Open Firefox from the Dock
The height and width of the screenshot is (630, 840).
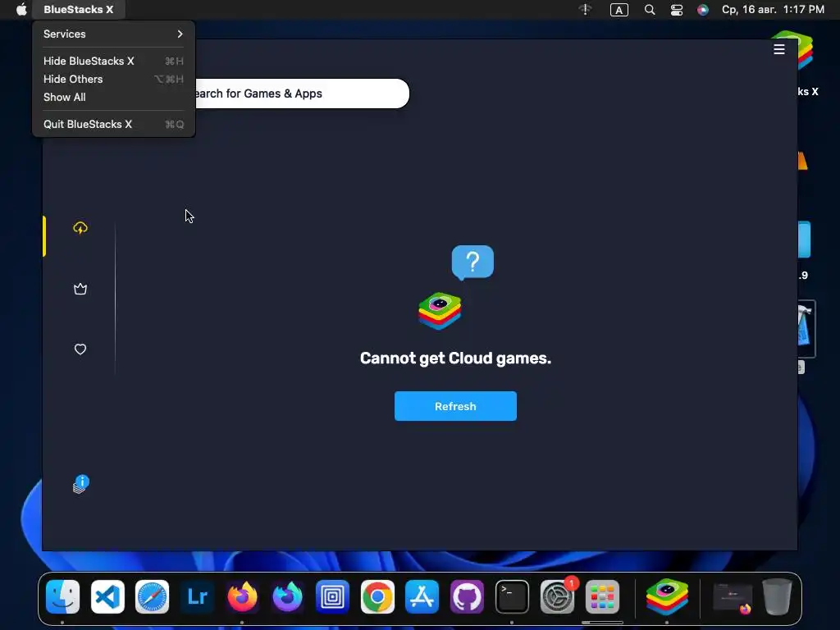(242, 597)
